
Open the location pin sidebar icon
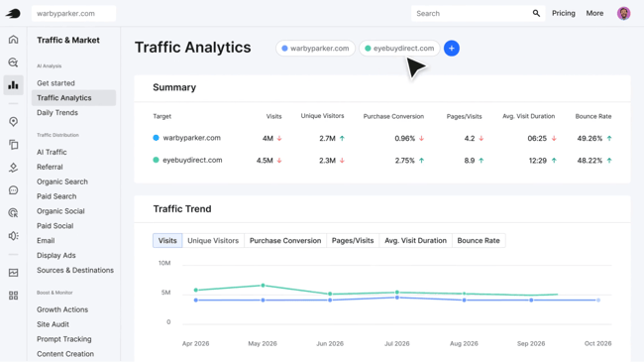(x=13, y=122)
